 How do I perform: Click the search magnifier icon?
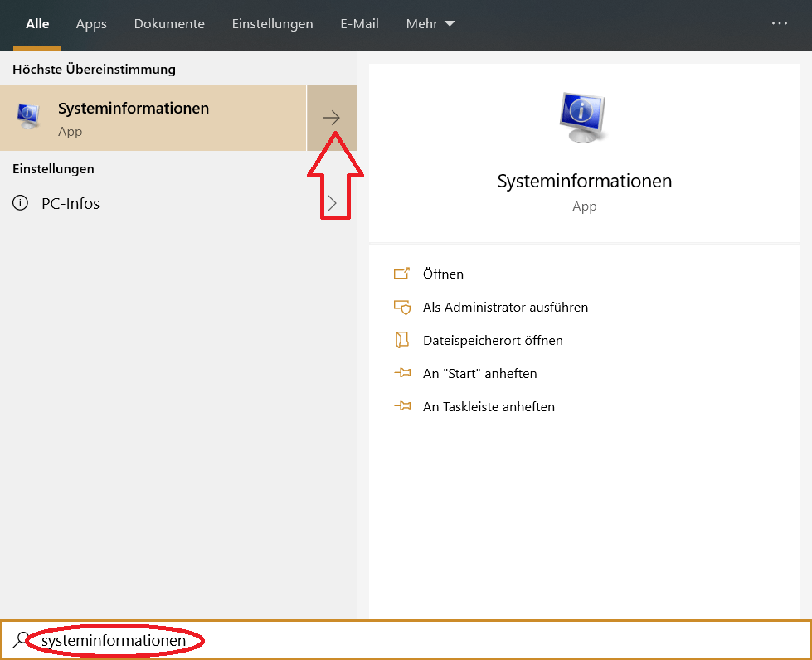pyautogui.click(x=18, y=640)
